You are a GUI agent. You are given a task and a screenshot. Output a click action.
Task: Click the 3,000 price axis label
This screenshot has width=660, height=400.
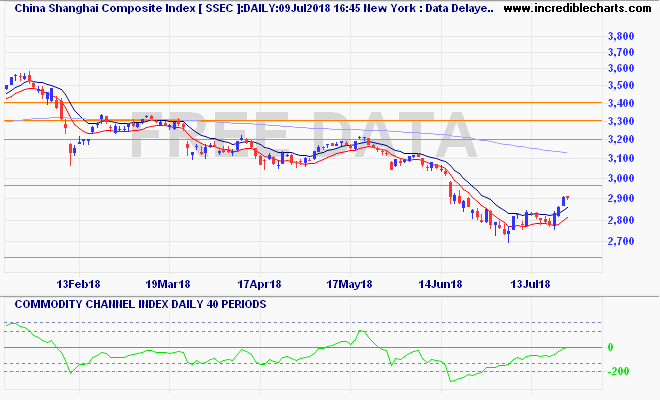coord(621,179)
